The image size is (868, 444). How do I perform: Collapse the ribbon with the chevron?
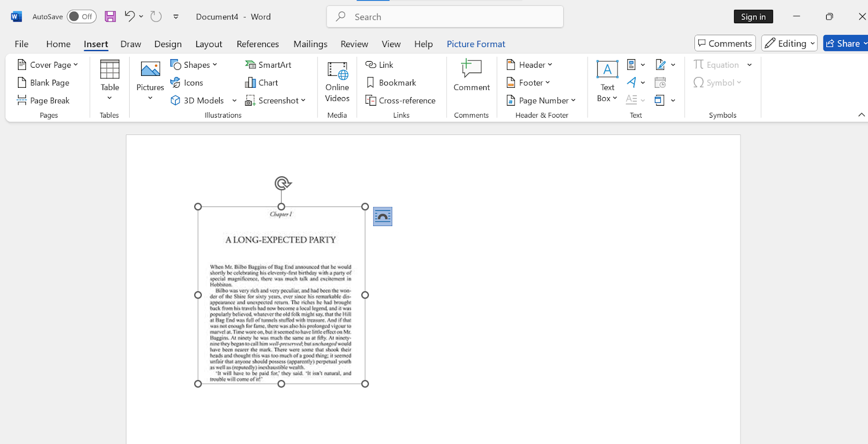click(x=861, y=115)
